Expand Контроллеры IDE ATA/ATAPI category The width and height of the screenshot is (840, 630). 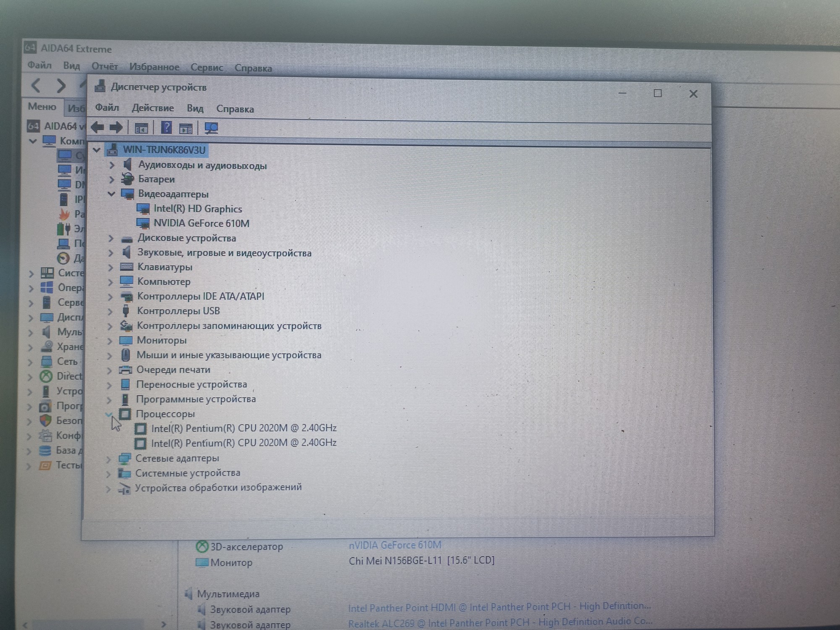coord(110,297)
